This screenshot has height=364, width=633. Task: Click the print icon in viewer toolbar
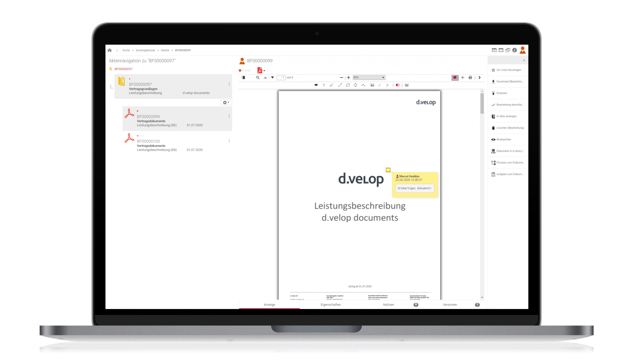pos(470,77)
